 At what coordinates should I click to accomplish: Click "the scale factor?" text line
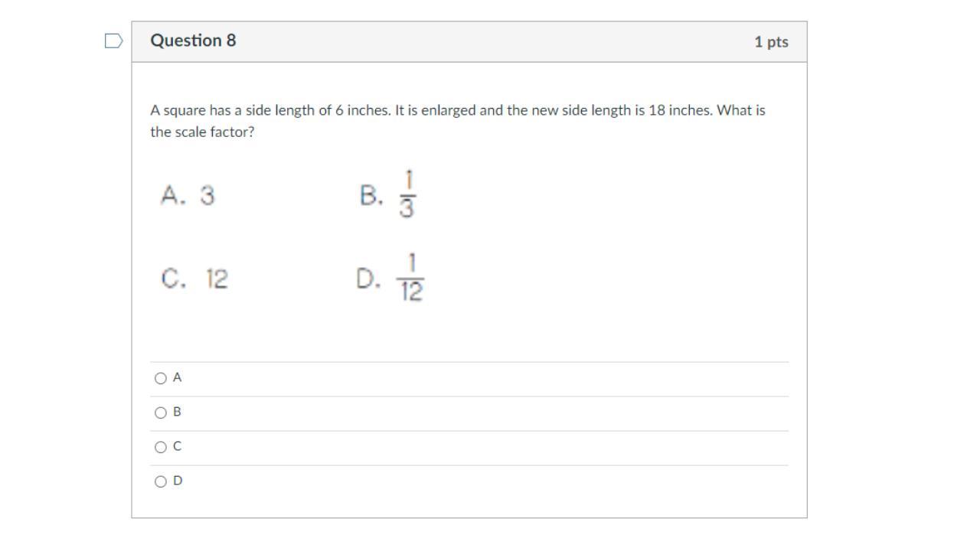click(x=202, y=132)
